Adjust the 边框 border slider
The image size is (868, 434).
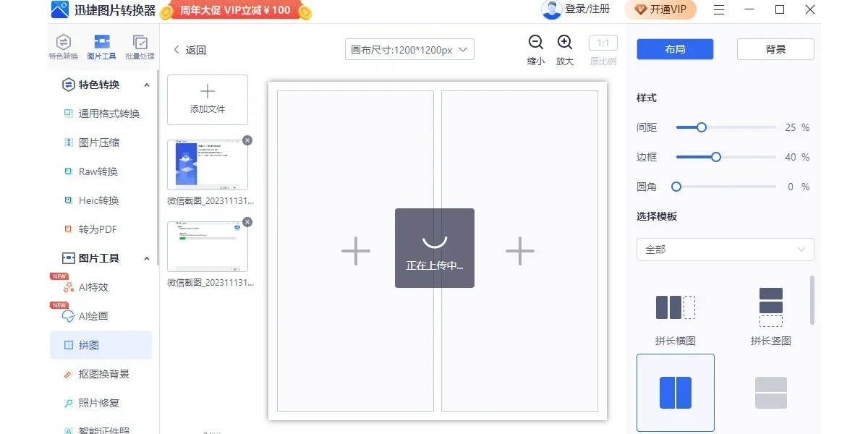726,157
